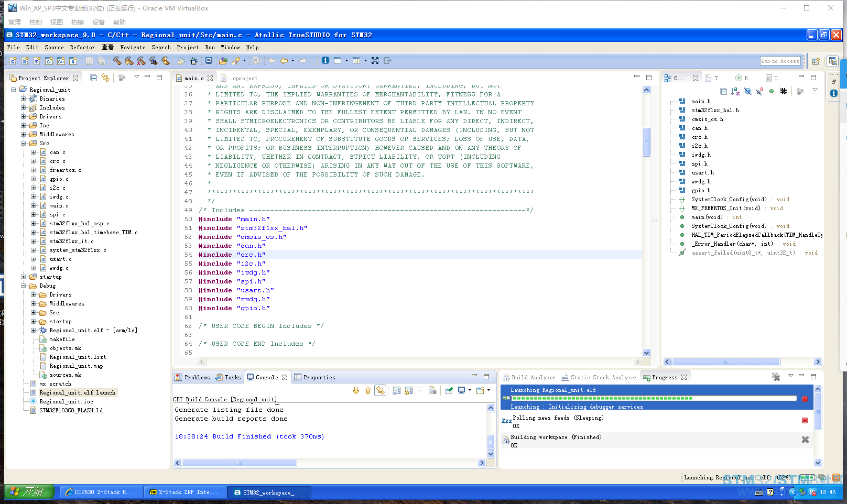Image resolution: width=847 pixels, height=504 pixels.
Task: Toggle Hide Inactive Elements in Outline
Action: pos(784,91)
